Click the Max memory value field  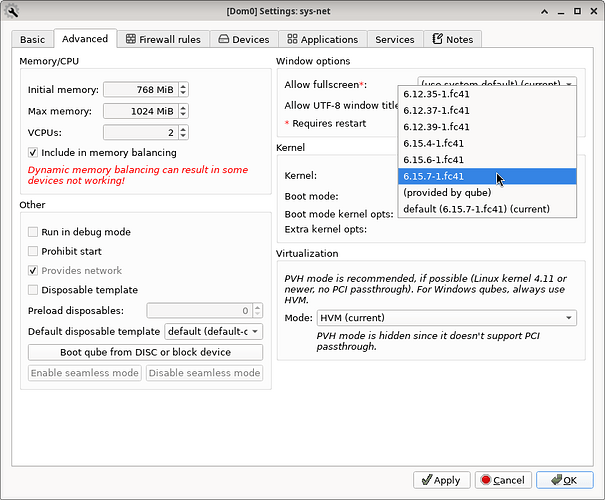[141, 111]
